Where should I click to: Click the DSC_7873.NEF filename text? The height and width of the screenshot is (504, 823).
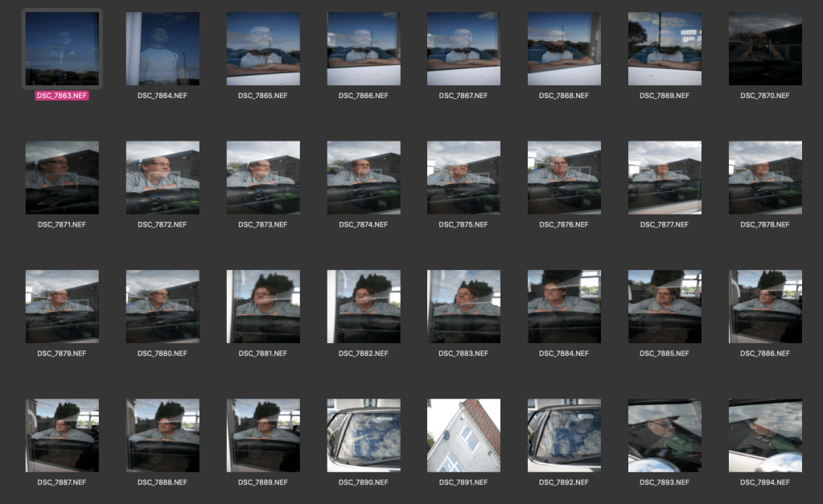263,224
